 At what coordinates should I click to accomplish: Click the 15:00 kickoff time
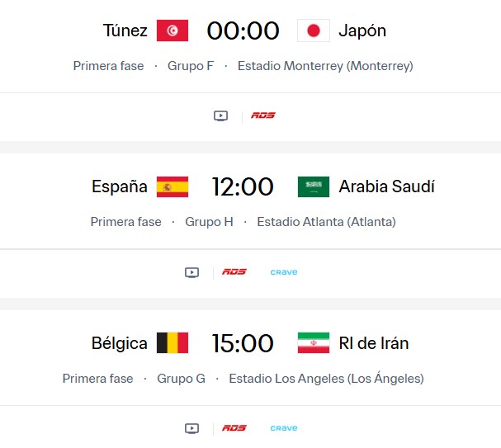tap(243, 343)
